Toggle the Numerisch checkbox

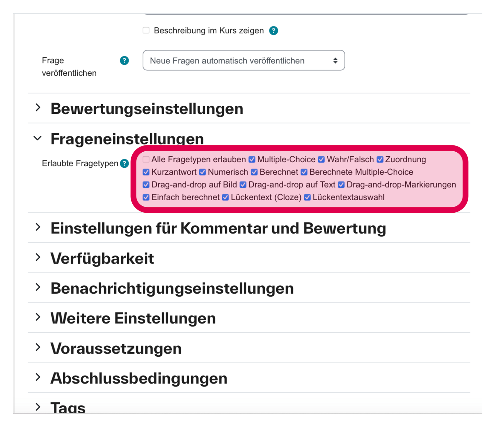[x=202, y=172]
